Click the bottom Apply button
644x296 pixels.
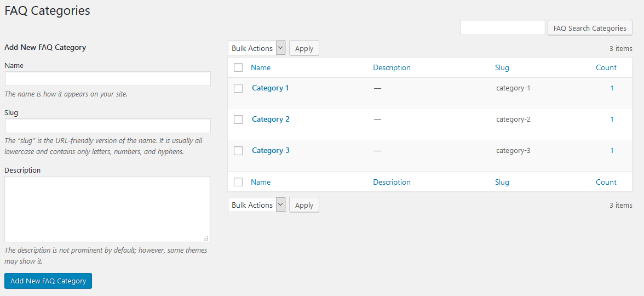pos(304,205)
